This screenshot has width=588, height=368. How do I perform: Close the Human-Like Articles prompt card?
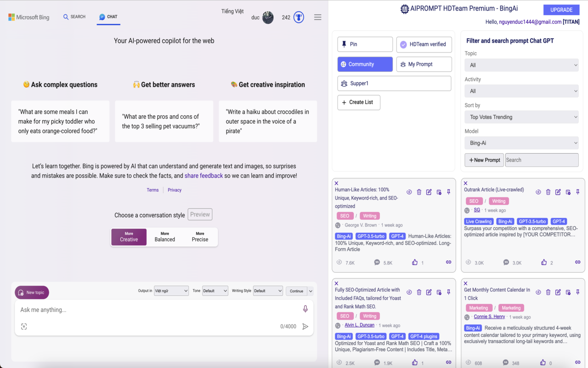click(x=336, y=183)
